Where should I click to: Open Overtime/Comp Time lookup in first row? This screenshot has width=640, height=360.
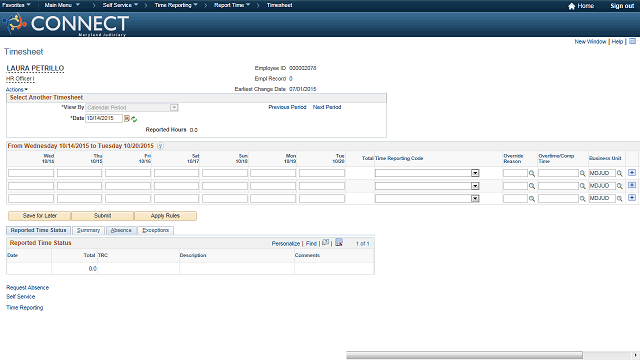click(x=582, y=173)
